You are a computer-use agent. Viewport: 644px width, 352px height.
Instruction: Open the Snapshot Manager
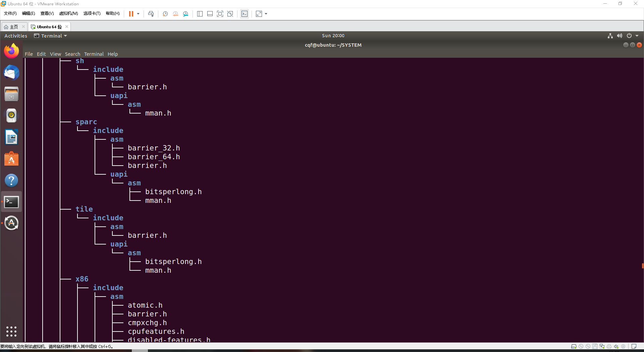coord(185,14)
